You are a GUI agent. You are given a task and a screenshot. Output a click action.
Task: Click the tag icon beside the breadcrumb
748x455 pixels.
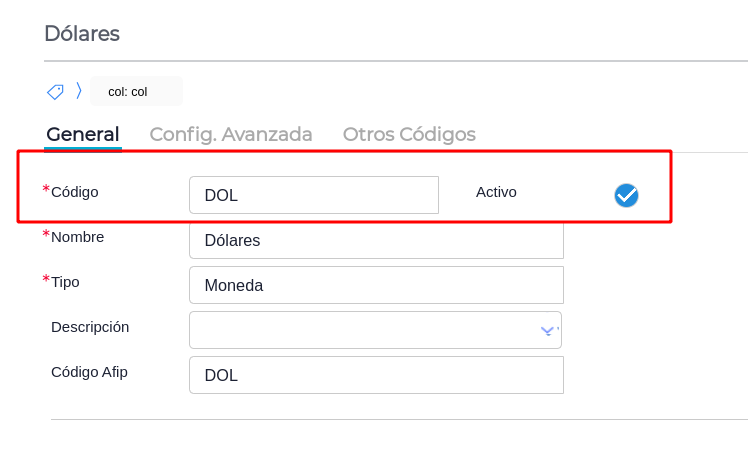click(55, 91)
